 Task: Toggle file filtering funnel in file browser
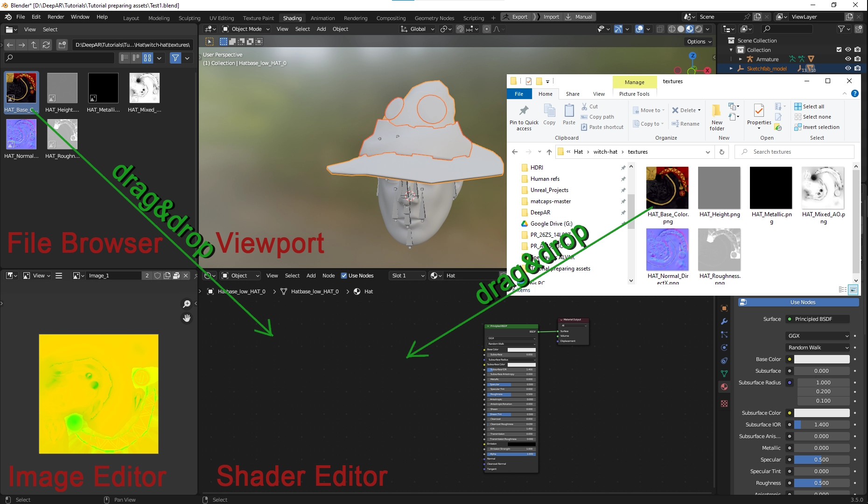(x=175, y=58)
